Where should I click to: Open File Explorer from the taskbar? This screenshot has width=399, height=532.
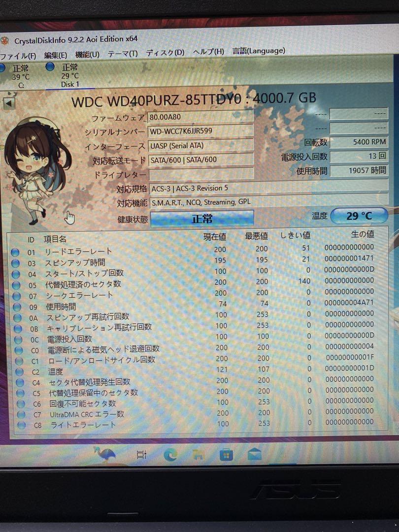tap(198, 455)
